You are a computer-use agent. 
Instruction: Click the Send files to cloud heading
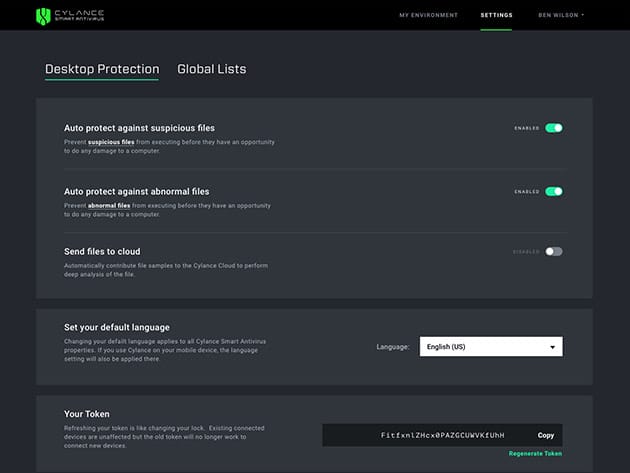(x=102, y=251)
